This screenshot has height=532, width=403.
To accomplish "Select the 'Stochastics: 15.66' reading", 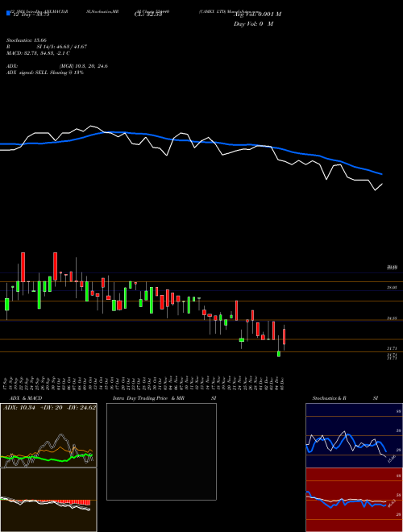I will tap(26, 40).
